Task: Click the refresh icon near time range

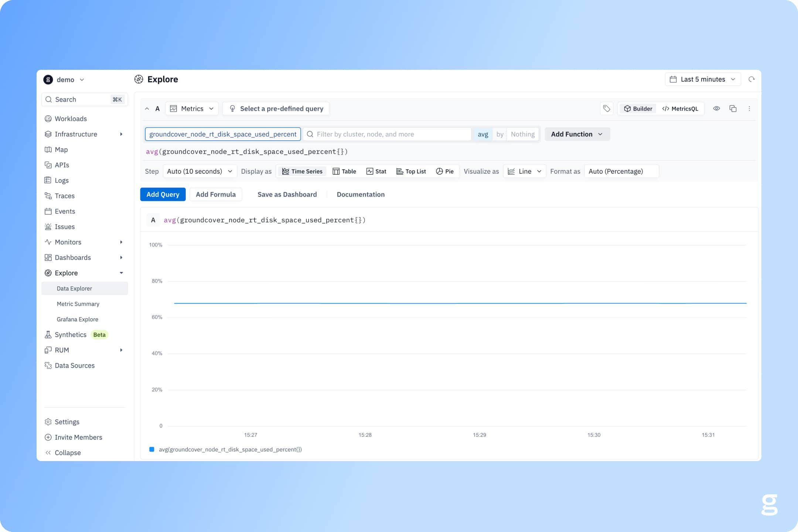Action: 751,79
